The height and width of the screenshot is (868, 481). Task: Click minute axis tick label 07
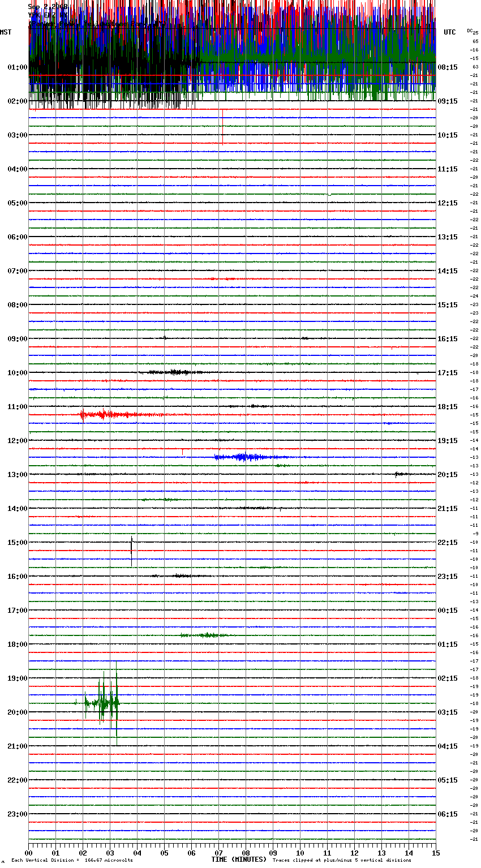219,853
